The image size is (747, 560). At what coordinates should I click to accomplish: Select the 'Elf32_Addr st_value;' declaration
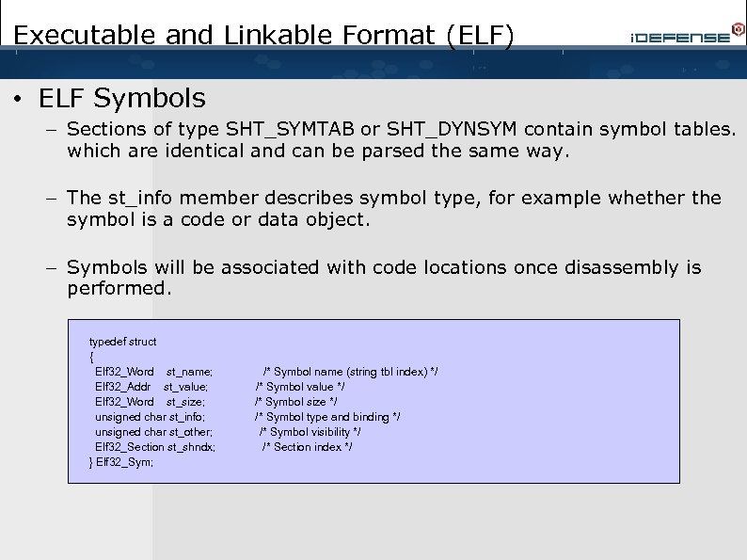tap(151, 387)
